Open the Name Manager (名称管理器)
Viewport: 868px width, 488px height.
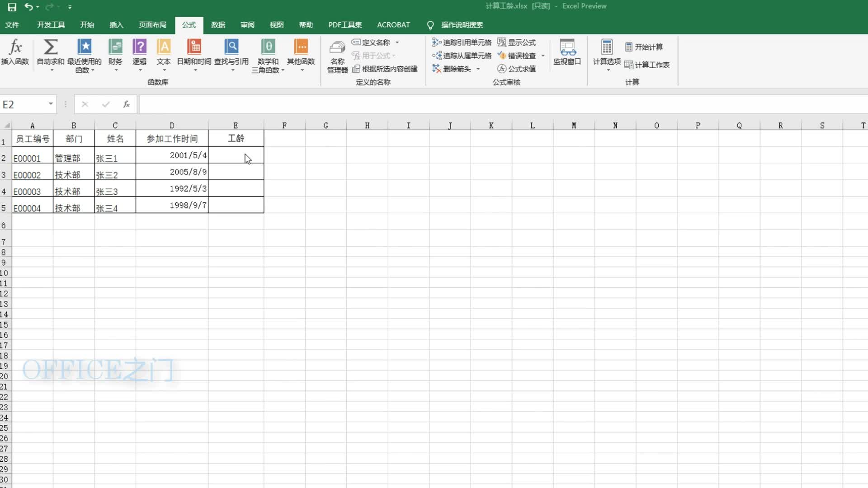(337, 56)
